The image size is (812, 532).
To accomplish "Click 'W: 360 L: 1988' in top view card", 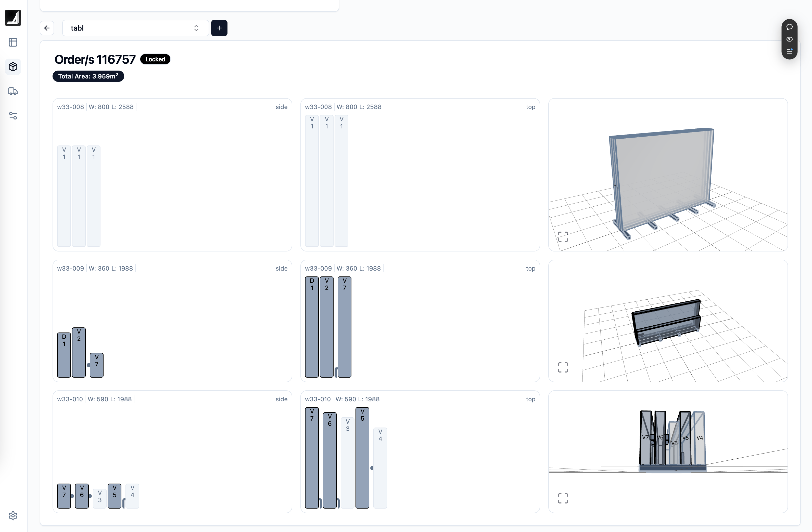I will coord(359,268).
